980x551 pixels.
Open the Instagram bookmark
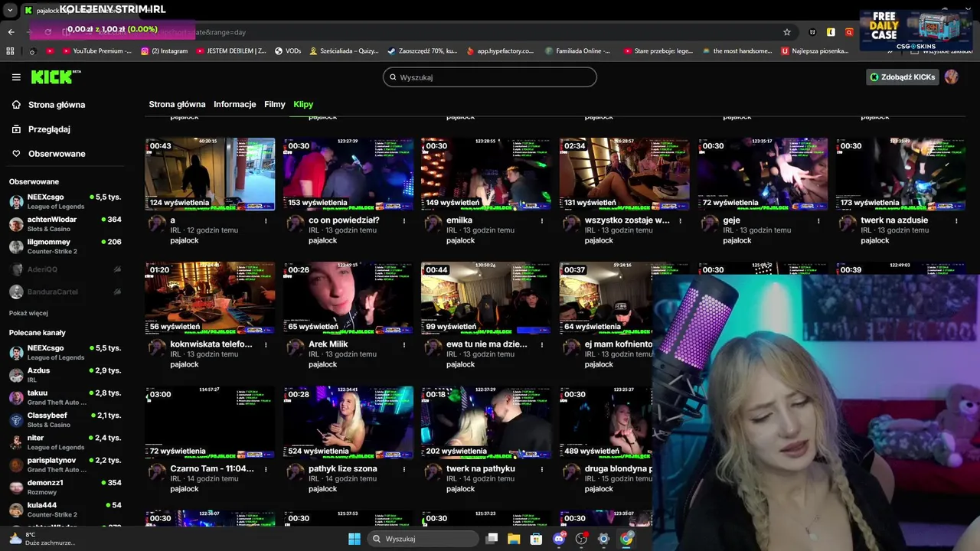[164, 51]
